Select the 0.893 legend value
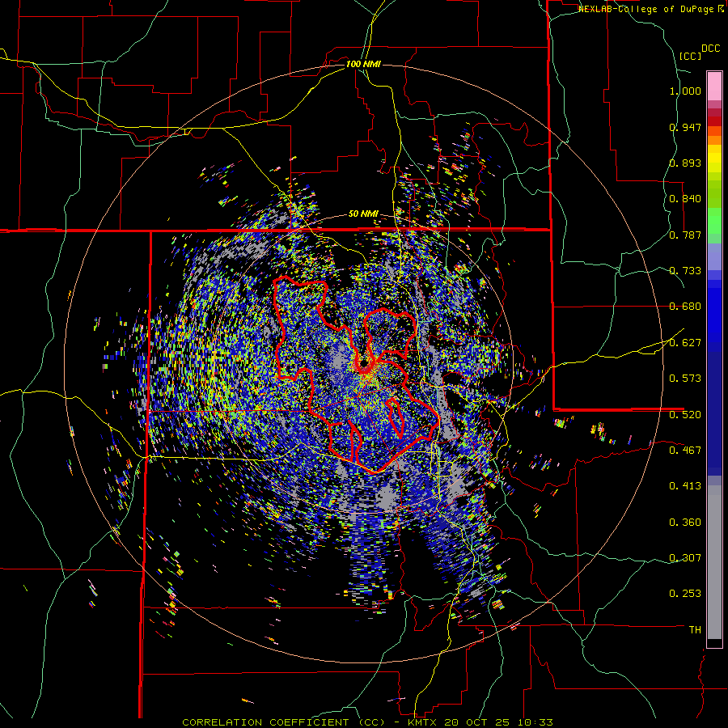The image size is (728, 728). (685, 163)
